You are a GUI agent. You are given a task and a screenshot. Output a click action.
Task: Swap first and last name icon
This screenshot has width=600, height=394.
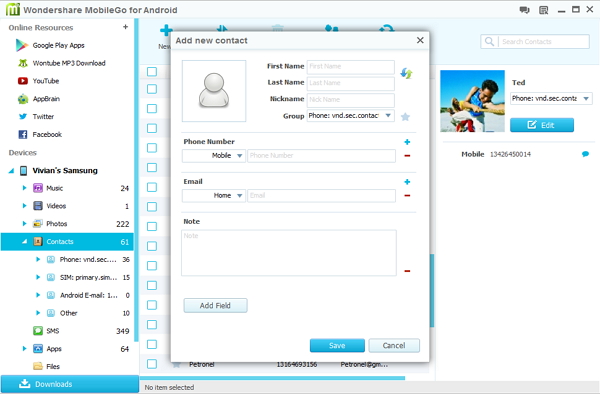click(406, 73)
